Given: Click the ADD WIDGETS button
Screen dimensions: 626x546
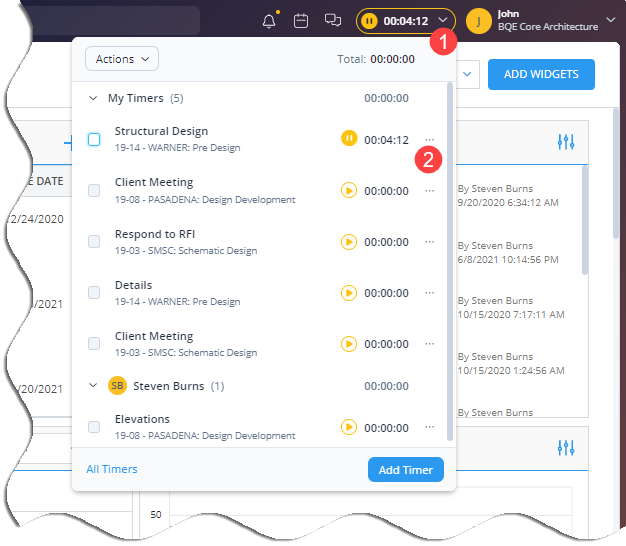Looking at the screenshot, I should [540, 74].
